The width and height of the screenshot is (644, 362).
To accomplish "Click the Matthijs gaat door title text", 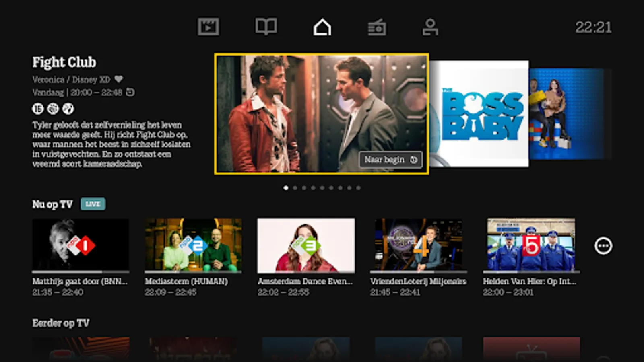I will (x=80, y=281).
